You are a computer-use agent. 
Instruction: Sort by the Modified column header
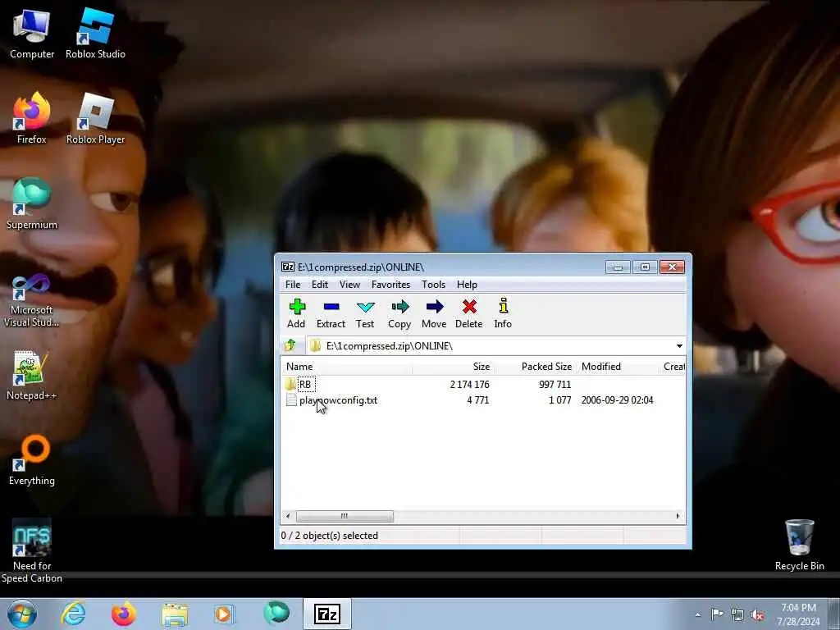(618, 367)
